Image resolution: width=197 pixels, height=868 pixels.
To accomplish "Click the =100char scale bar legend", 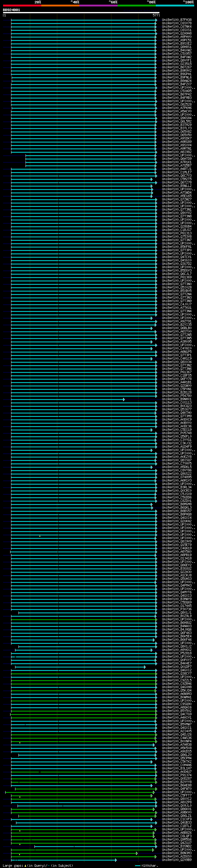I will [146, 865].
